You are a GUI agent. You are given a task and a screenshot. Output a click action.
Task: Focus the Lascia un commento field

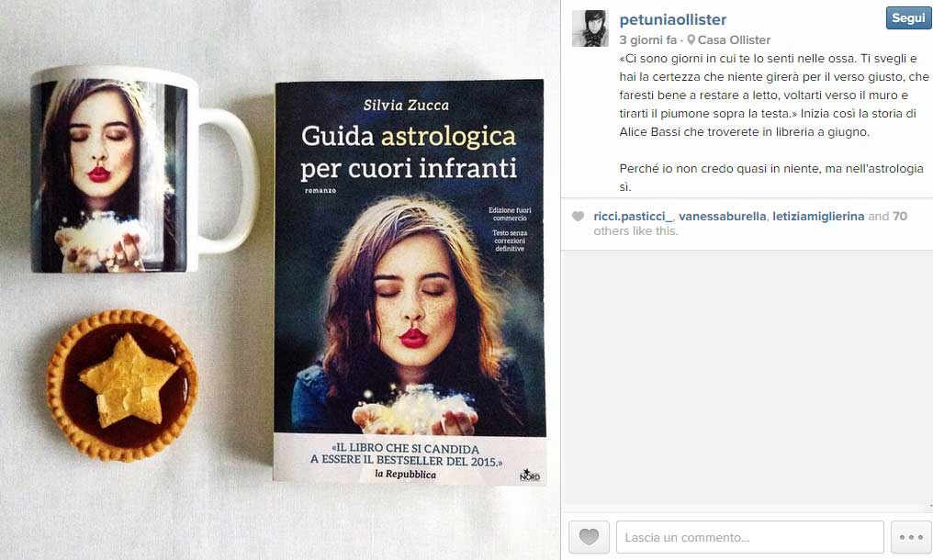tap(749, 537)
